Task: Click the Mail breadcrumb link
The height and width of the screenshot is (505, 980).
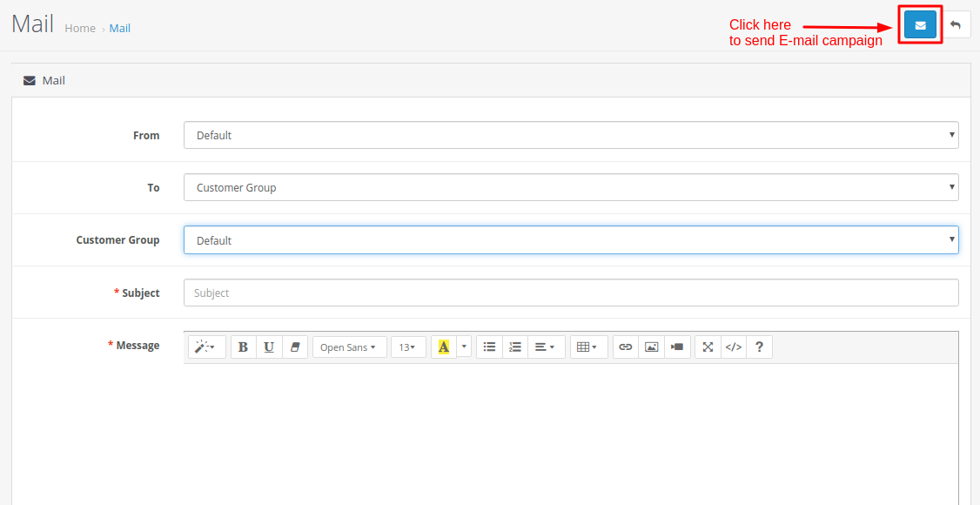Action: [119, 28]
